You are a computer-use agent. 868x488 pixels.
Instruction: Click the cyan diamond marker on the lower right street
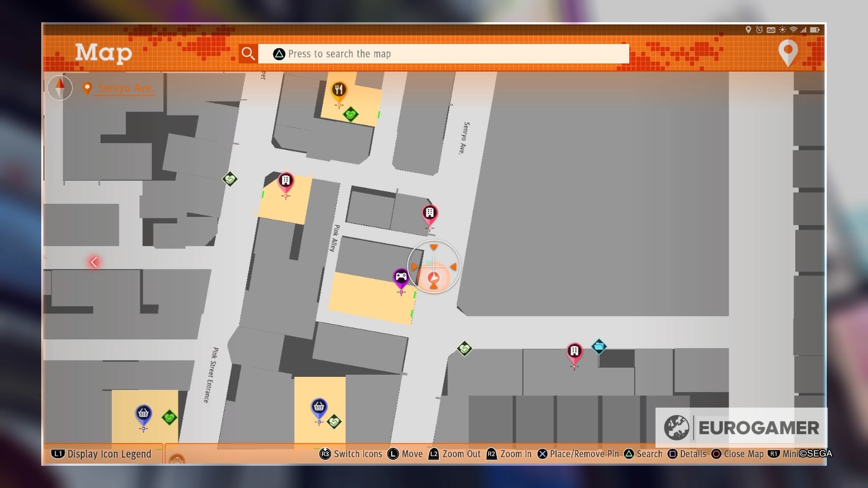[x=599, y=347]
